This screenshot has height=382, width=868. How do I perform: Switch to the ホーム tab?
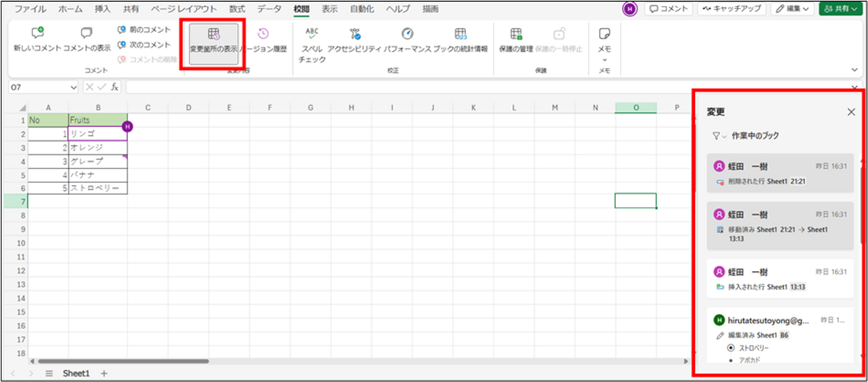(71, 9)
